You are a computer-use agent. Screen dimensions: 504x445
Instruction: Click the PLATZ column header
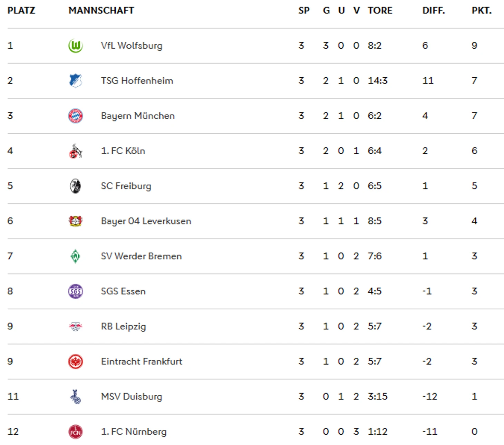[x=21, y=10]
